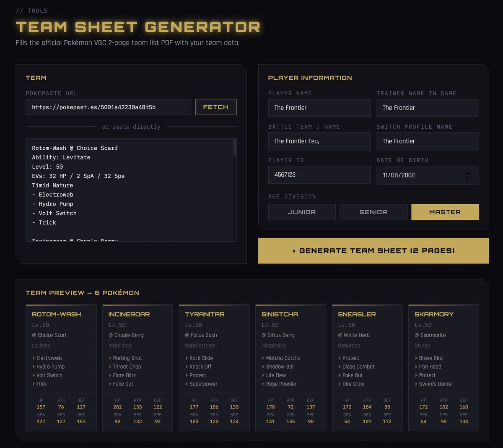Click the Timid Nature line in paste

click(52, 185)
